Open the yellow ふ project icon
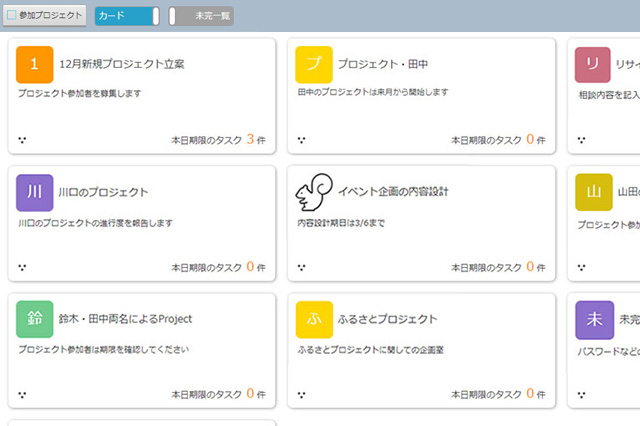640x426 pixels. (x=314, y=320)
